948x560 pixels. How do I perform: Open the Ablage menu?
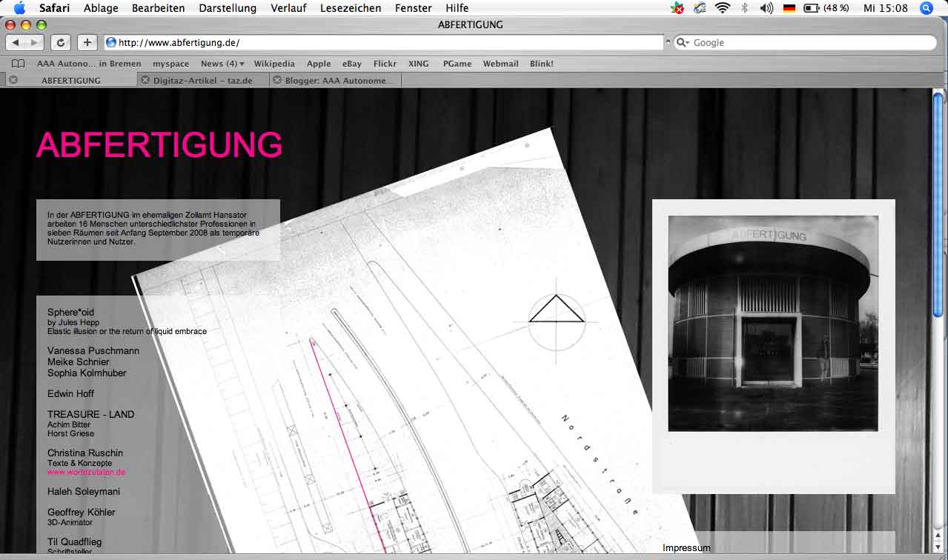101,8
